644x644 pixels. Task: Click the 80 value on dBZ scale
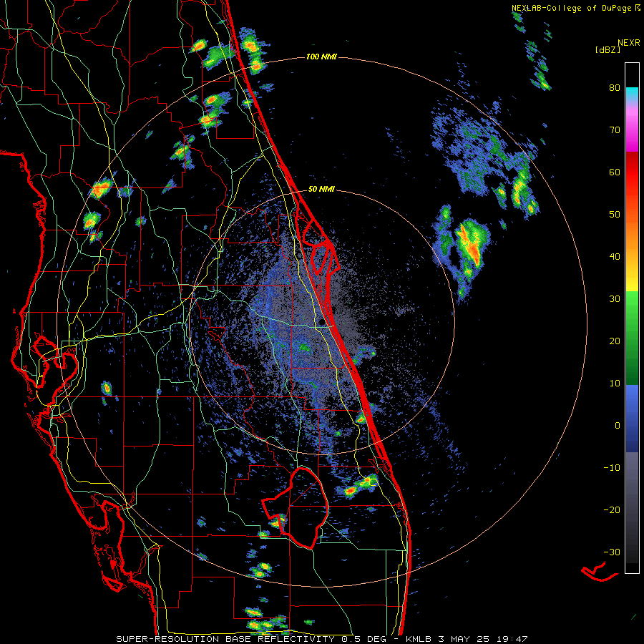pos(615,88)
